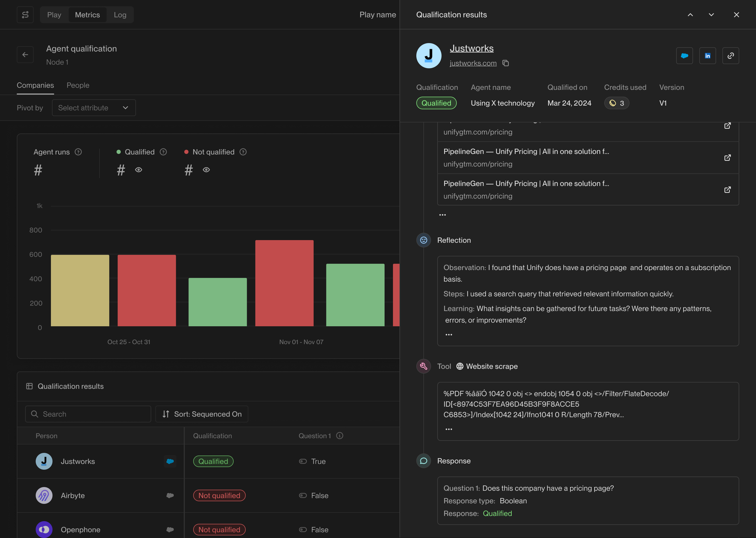This screenshot has width=756, height=538.
Task: Toggle visibility of Qualified series
Action: [x=139, y=170]
